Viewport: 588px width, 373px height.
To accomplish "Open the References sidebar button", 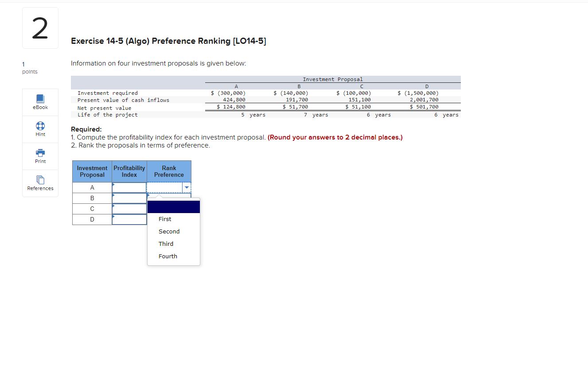I will click(40, 183).
